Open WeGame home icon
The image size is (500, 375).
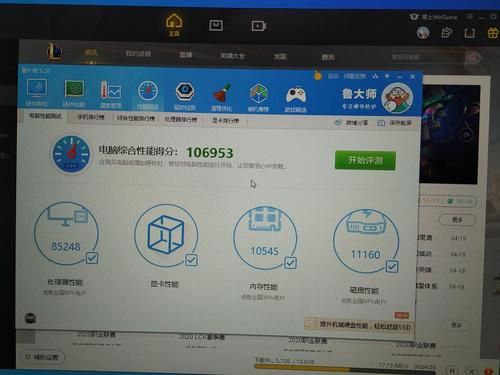point(174,24)
